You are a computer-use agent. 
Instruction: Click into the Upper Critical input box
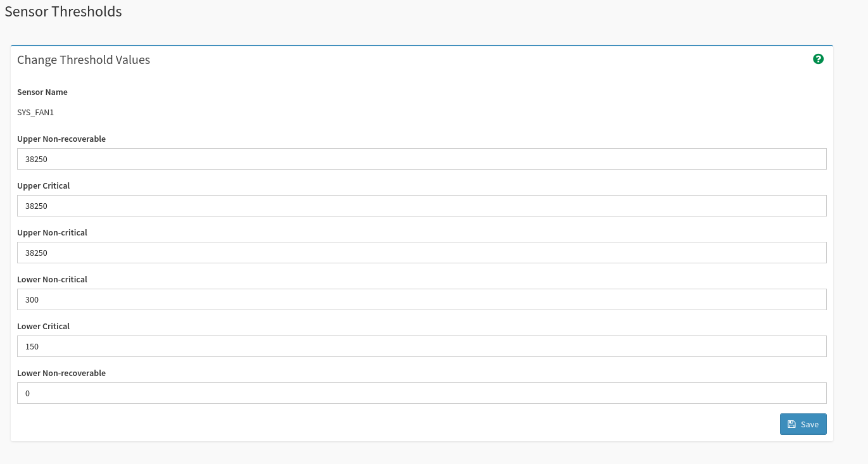coord(422,206)
